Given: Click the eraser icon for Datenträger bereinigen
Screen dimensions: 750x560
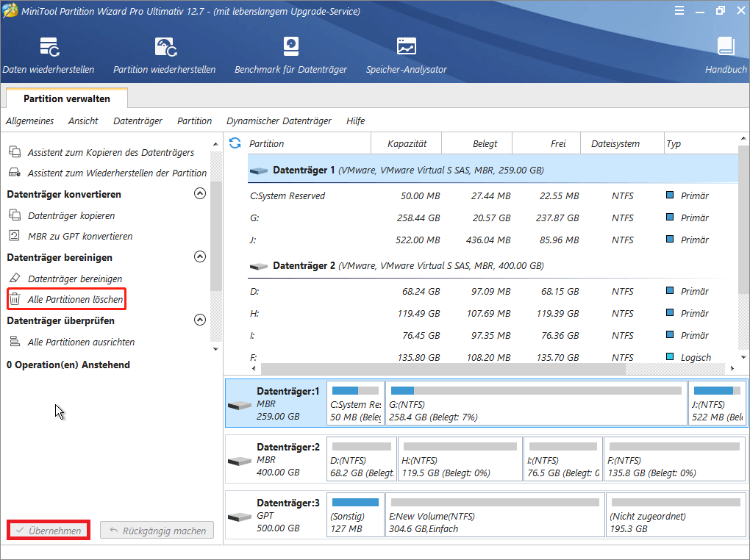Looking at the screenshot, I should click(x=15, y=278).
